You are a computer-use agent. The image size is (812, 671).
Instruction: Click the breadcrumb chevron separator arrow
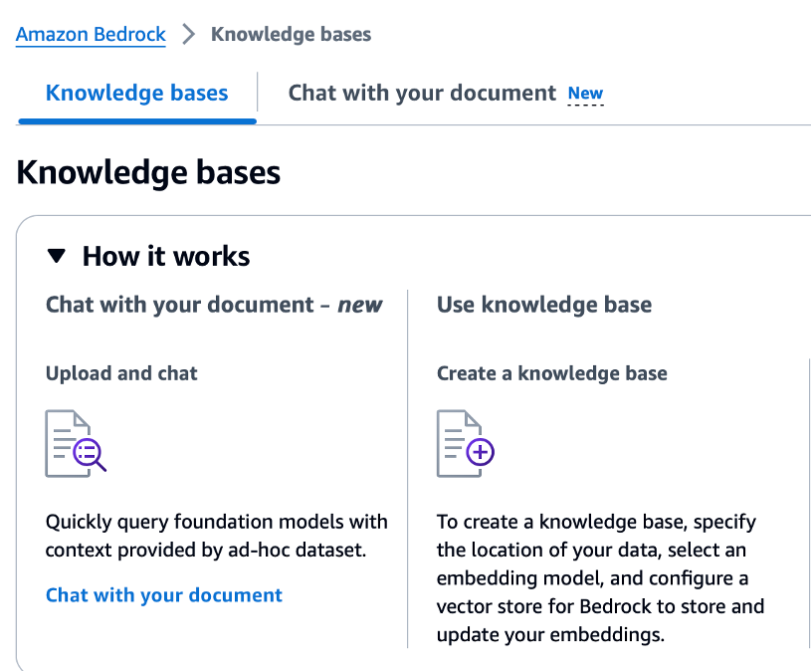point(189,35)
